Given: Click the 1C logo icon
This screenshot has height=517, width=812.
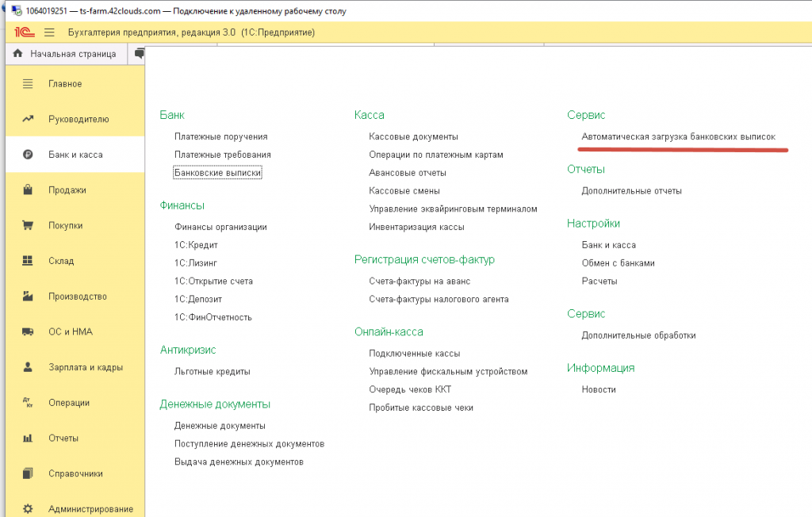Looking at the screenshot, I should [x=25, y=33].
